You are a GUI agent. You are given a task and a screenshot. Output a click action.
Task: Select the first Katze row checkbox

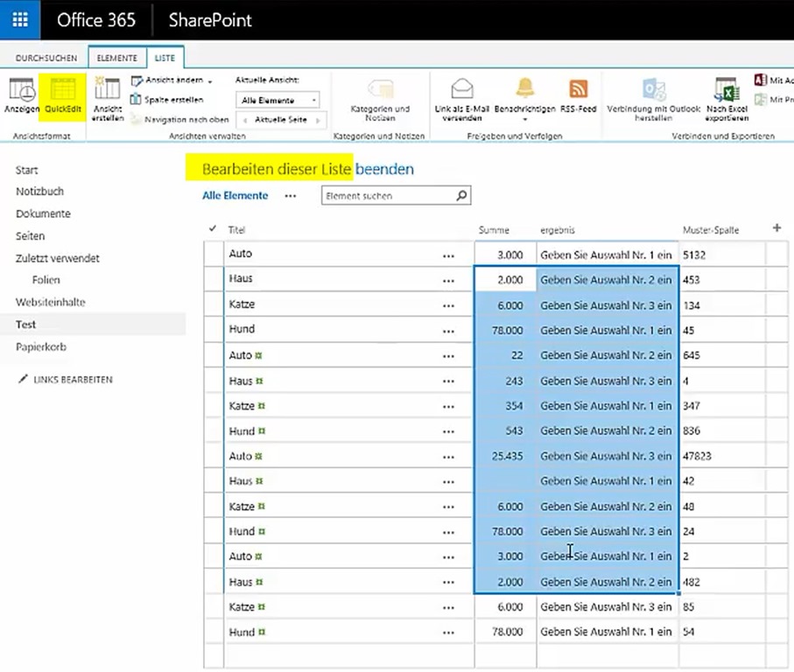click(214, 304)
